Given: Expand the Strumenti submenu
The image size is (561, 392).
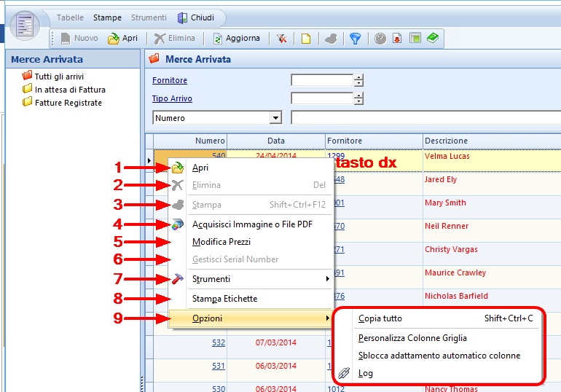Looking at the screenshot, I should point(211,279).
